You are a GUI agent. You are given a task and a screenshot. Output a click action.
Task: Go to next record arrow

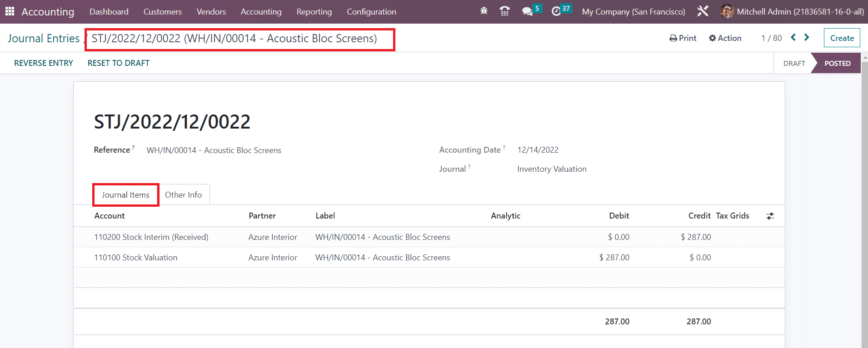(x=807, y=38)
